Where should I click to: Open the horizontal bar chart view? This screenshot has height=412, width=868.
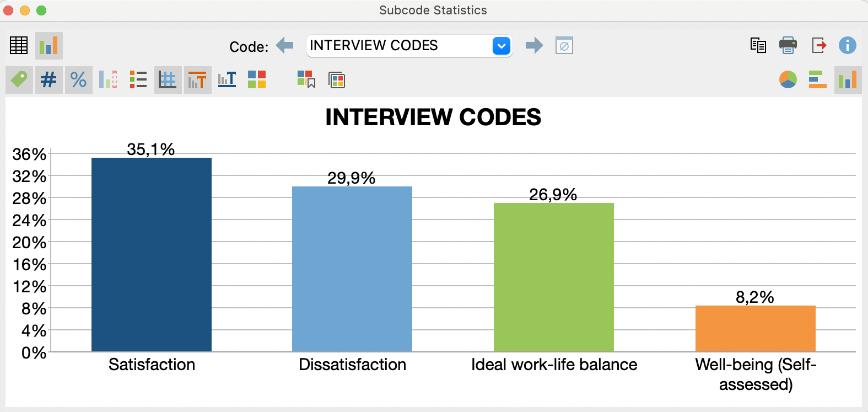[x=817, y=79]
